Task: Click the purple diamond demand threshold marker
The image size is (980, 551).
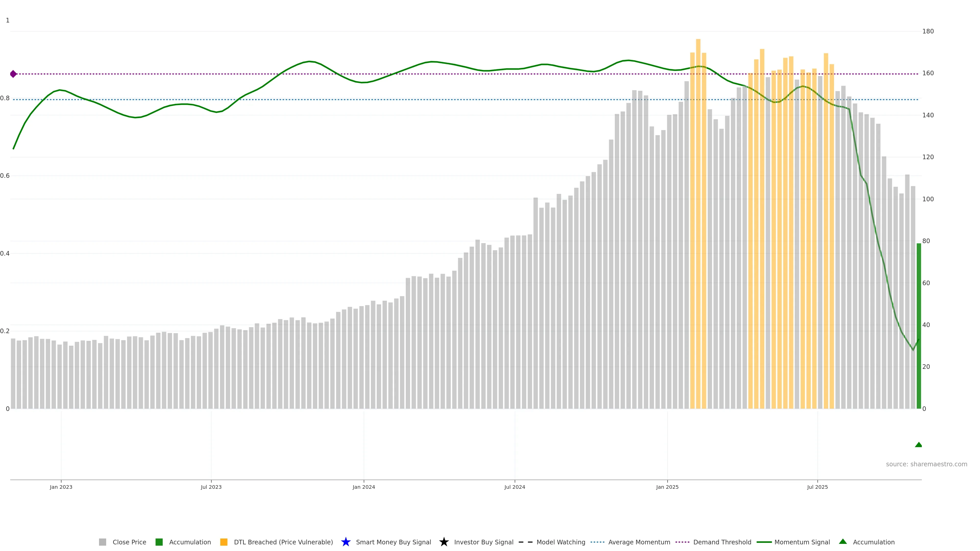Action: tap(13, 74)
